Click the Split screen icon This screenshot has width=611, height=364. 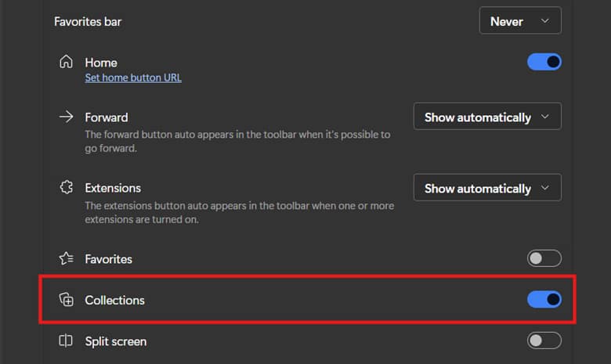[66, 341]
